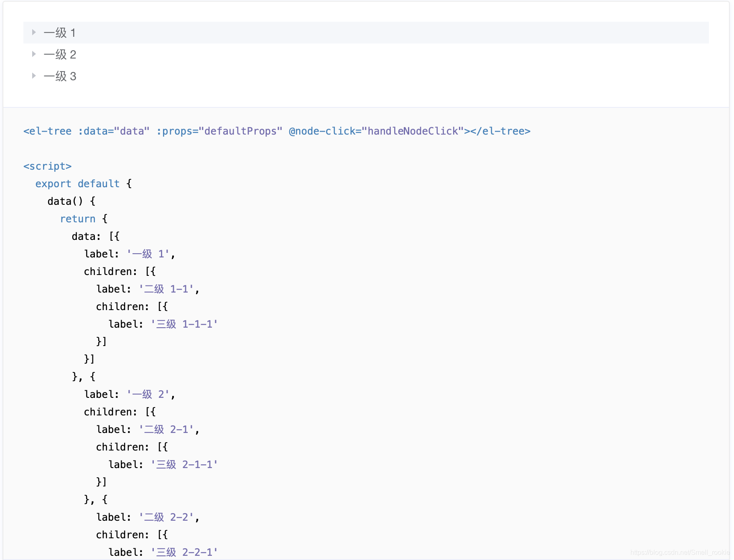
Task: Click the el-tree opening tag in code
Action: [47, 131]
